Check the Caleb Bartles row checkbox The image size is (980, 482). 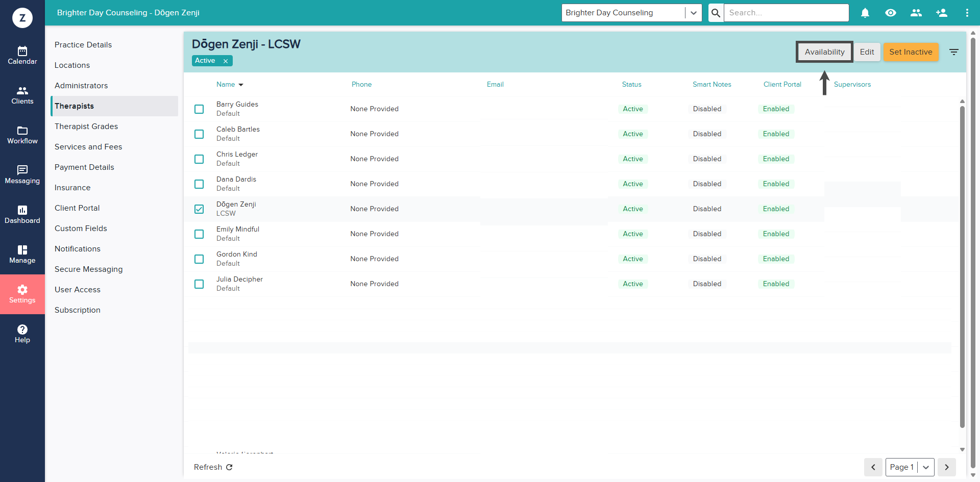(199, 134)
